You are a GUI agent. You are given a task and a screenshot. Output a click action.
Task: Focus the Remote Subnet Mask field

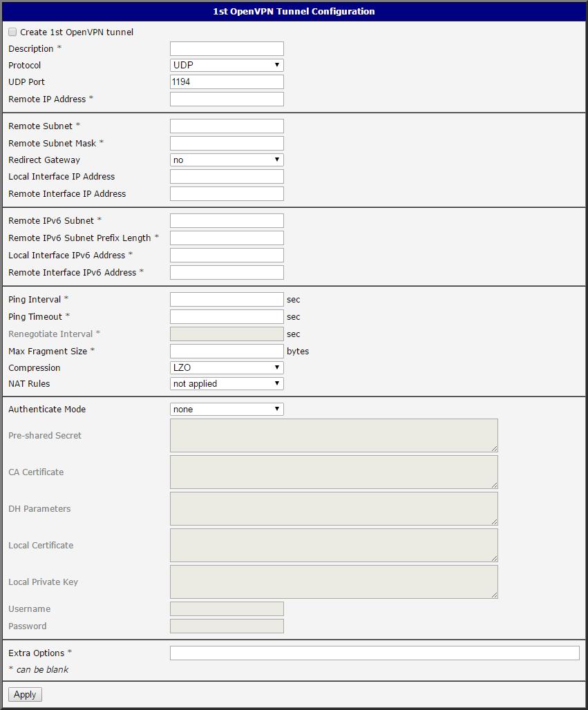point(227,143)
